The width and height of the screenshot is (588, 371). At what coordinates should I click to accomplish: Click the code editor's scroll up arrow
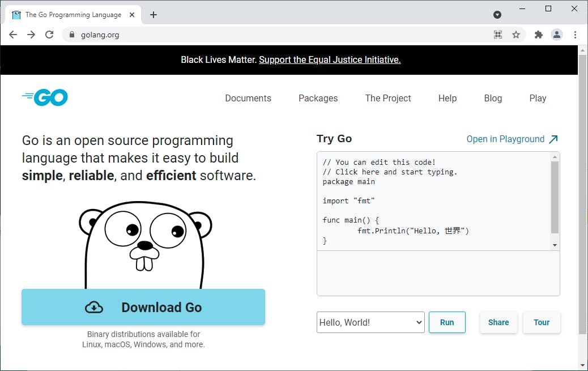555,156
